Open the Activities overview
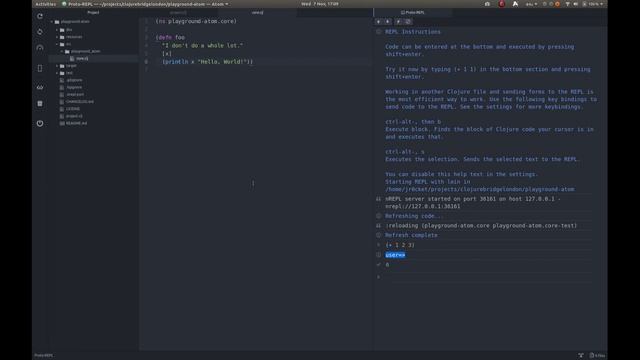 tap(46, 4)
